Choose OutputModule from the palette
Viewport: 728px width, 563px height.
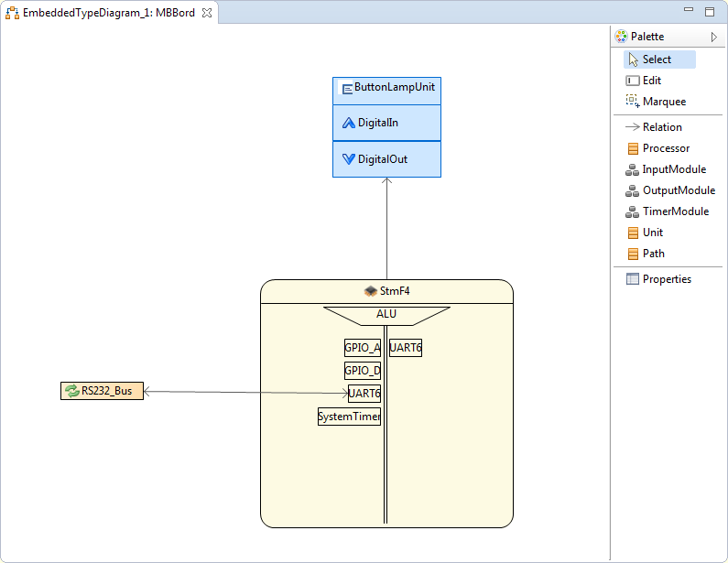pyautogui.click(x=678, y=190)
